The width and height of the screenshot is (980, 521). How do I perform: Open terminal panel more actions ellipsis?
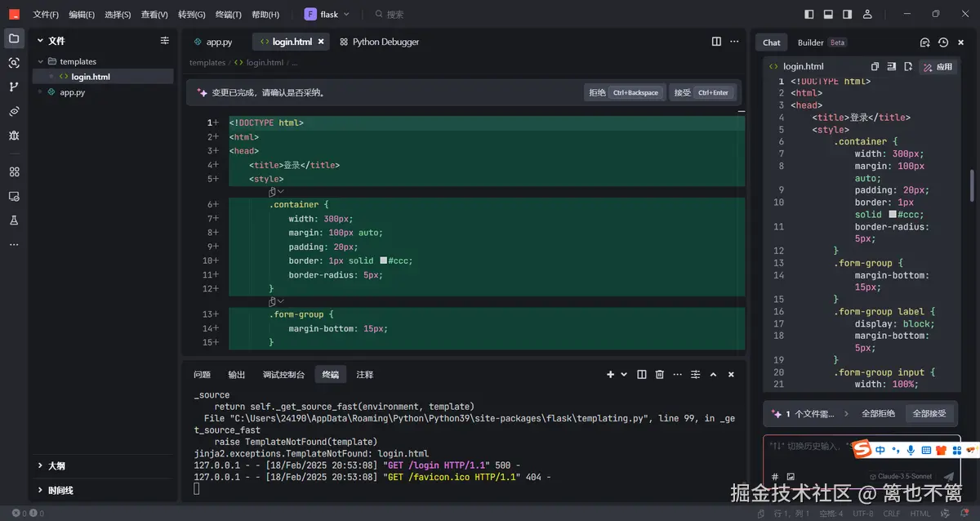pos(678,374)
